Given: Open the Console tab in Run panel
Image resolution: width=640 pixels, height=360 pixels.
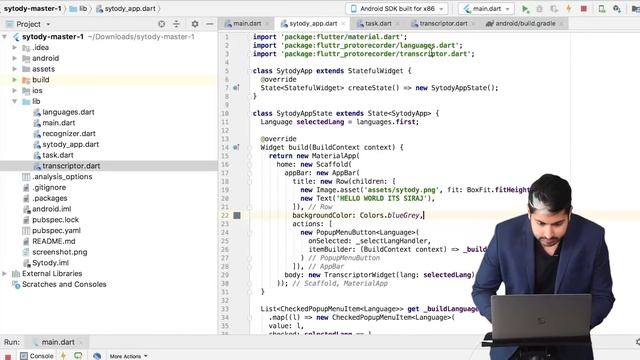Looking at the screenshot, I should [x=37, y=356].
